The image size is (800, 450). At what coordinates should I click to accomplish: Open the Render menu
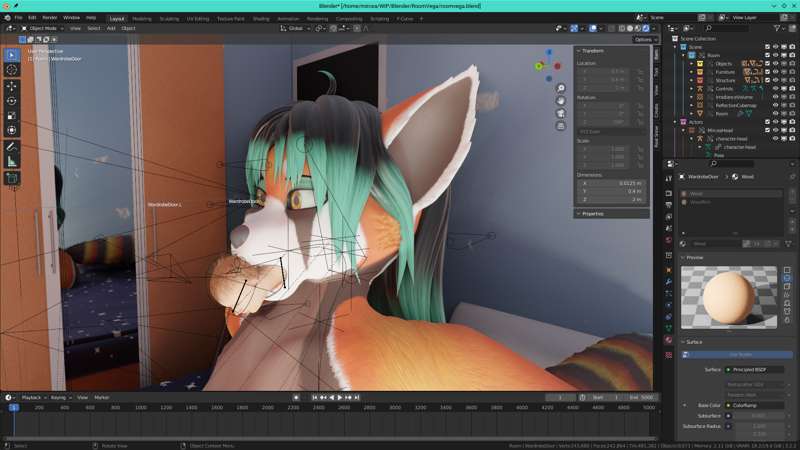[x=51, y=18]
